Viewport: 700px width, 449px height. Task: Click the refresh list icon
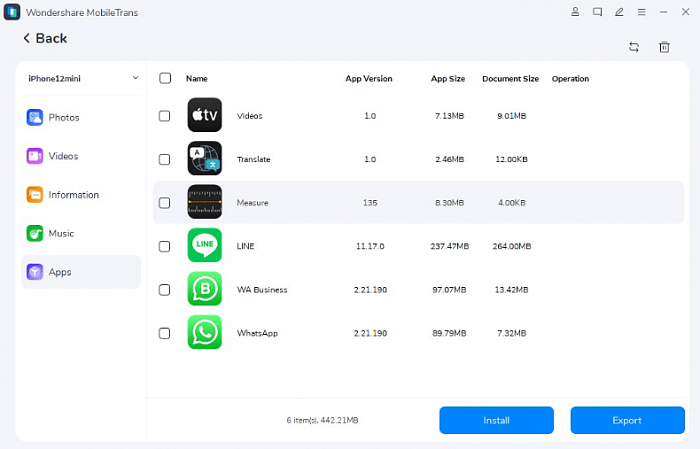pyautogui.click(x=634, y=47)
